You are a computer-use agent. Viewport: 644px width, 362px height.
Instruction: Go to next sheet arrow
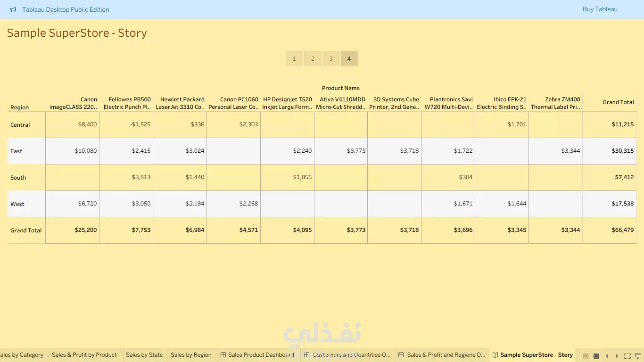click(617, 356)
